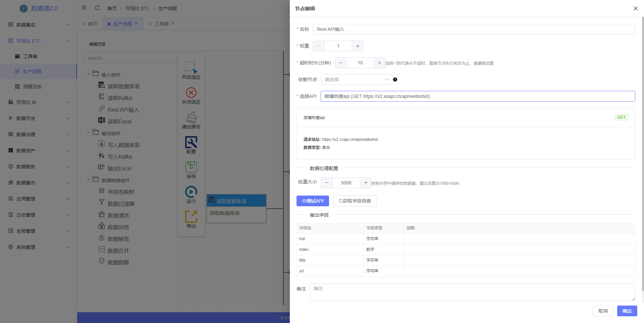
Task: Increase the 权重 value with plus
Action: (x=358, y=46)
